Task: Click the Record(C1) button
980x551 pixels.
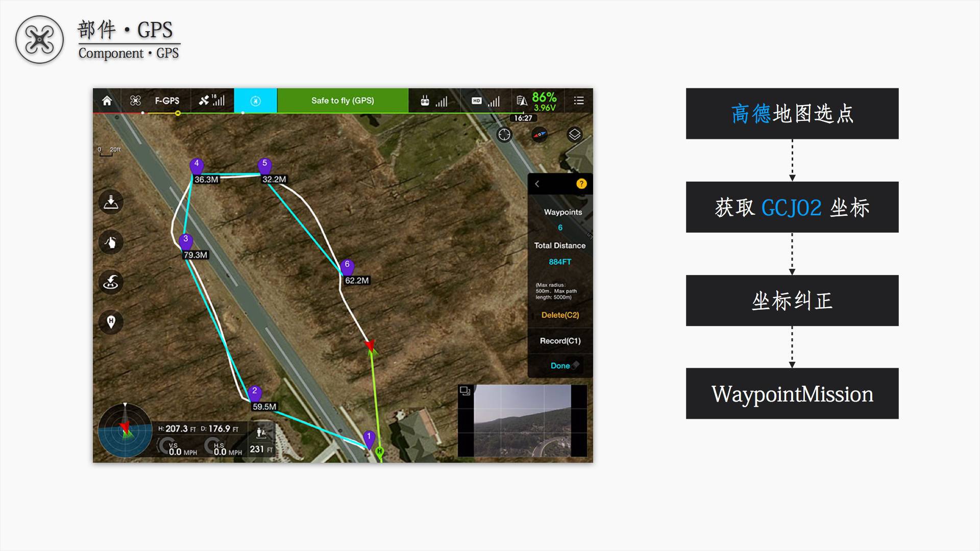Action: pyautogui.click(x=560, y=341)
